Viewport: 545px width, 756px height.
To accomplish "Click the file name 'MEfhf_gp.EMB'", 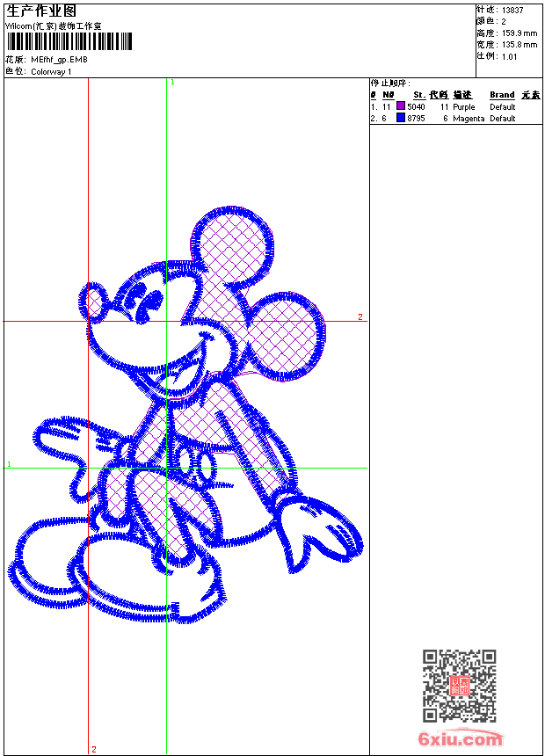I will [59, 60].
